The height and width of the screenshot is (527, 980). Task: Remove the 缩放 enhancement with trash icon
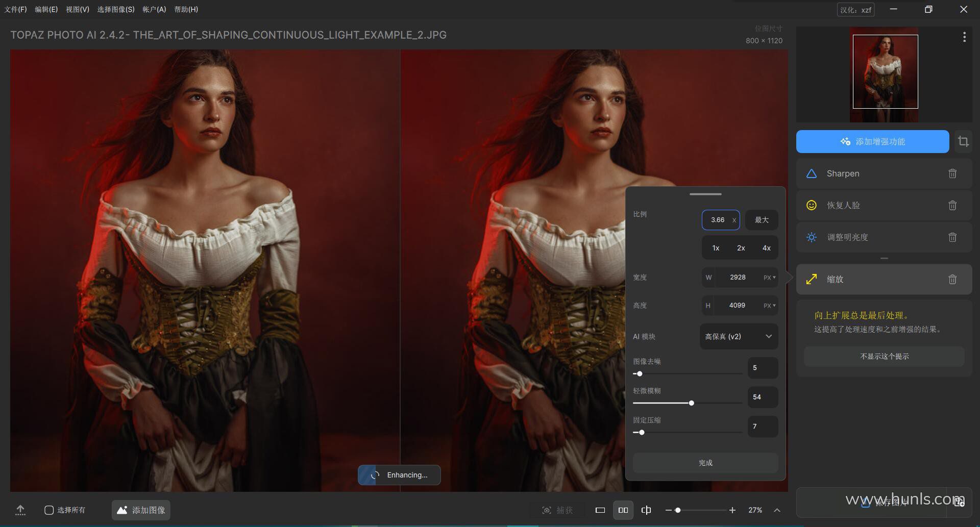coord(952,280)
